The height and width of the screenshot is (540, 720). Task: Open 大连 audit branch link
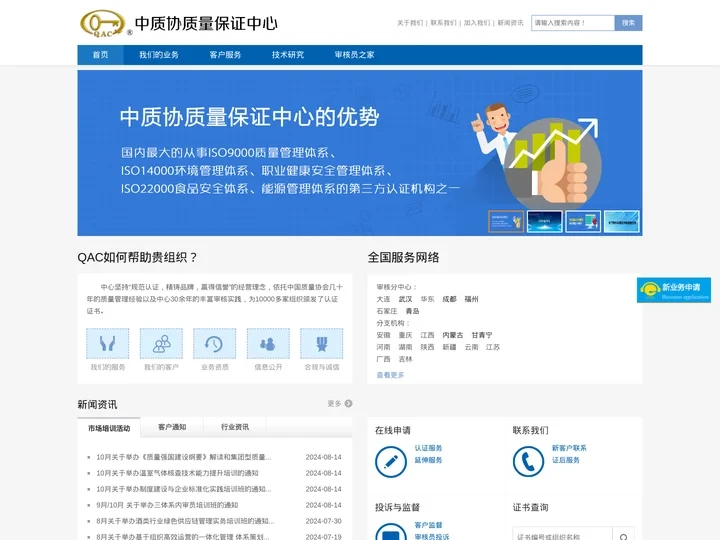coord(383,299)
